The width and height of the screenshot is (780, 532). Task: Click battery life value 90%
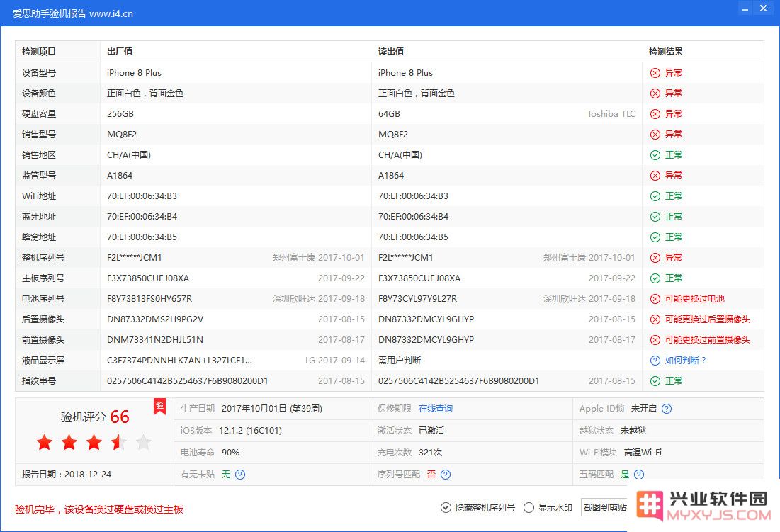tap(230, 453)
